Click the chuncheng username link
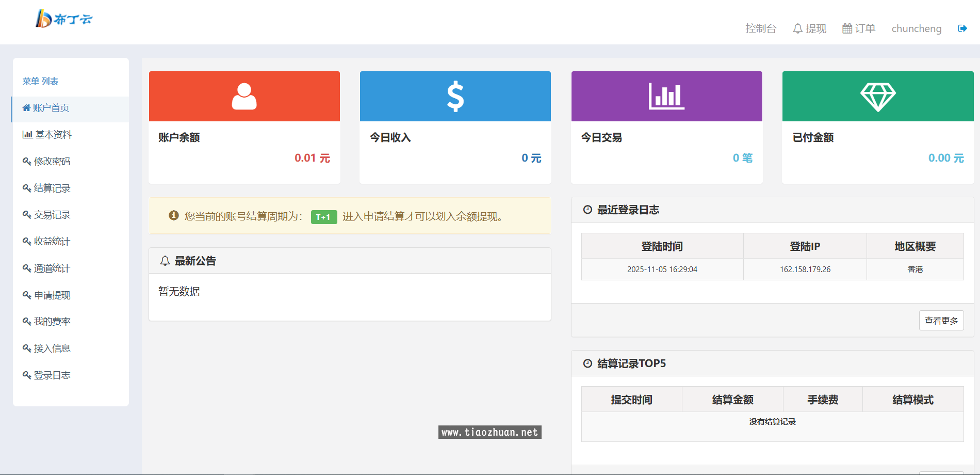Image resolution: width=980 pixels, height=475 pixels. (x=916, y=28)
